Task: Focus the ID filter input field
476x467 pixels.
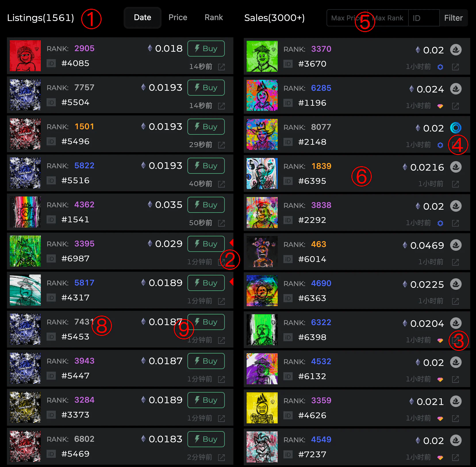Action: click(x=424, y=18)
